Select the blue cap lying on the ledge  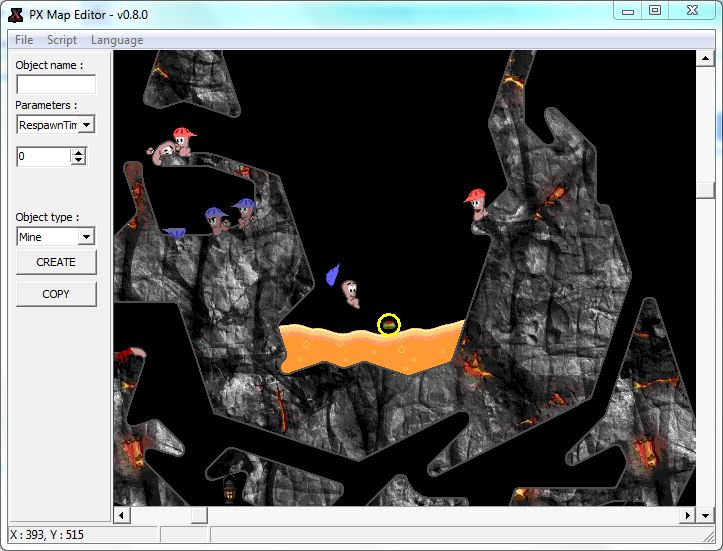(x=175, y=232)
